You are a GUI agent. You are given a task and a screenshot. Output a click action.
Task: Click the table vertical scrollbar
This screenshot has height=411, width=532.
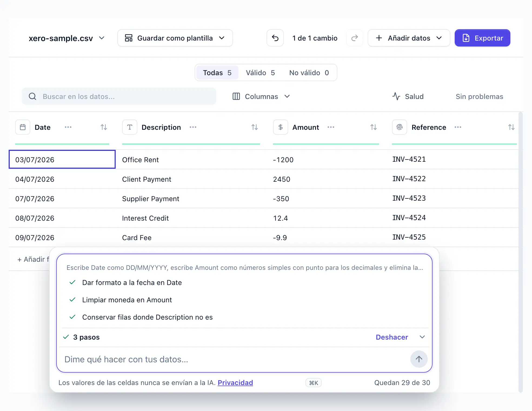pos(521,252)
